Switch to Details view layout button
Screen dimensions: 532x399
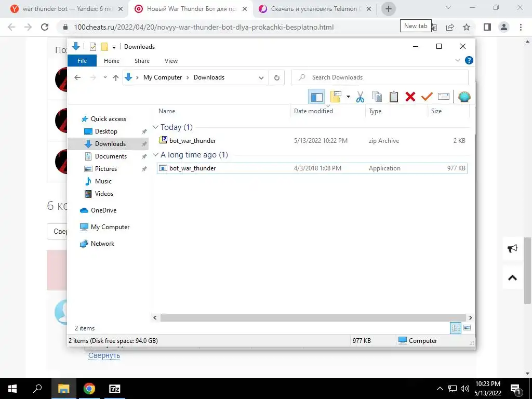(x=456, y=328)
